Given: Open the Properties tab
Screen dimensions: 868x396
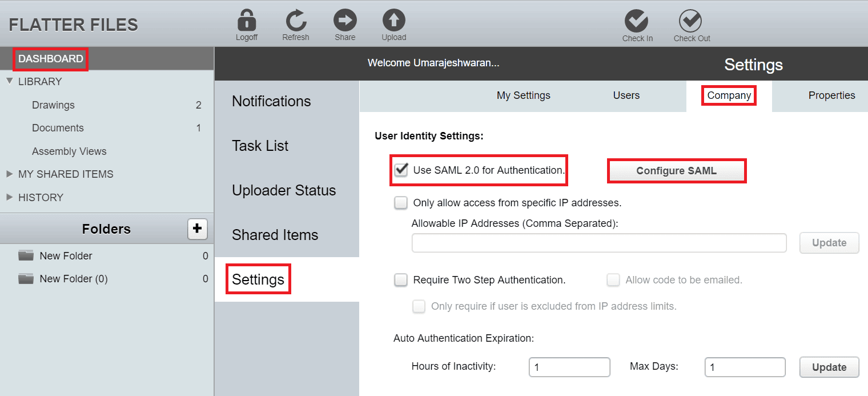Looking at the screenshot, I should (x=831, y=95).
